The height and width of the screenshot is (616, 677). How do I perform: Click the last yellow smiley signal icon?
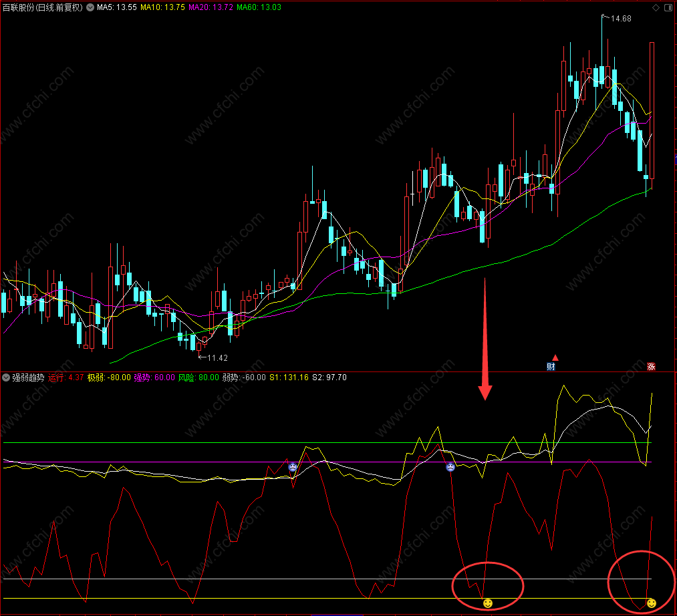651,603
